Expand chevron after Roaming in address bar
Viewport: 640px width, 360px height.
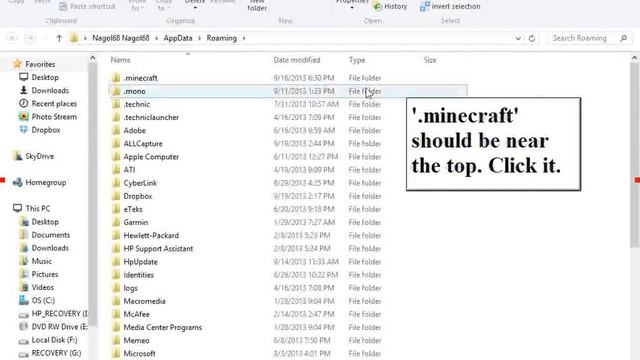tap(244, 38)
